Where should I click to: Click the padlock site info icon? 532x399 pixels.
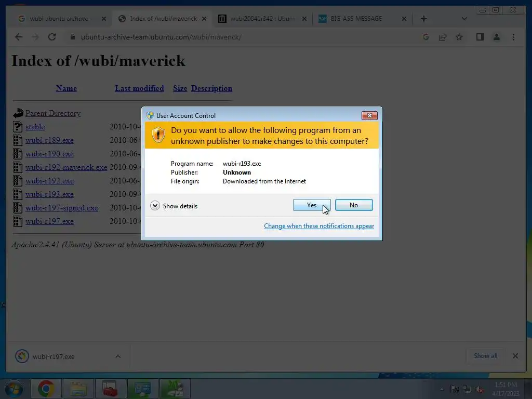tap(72, 37)
